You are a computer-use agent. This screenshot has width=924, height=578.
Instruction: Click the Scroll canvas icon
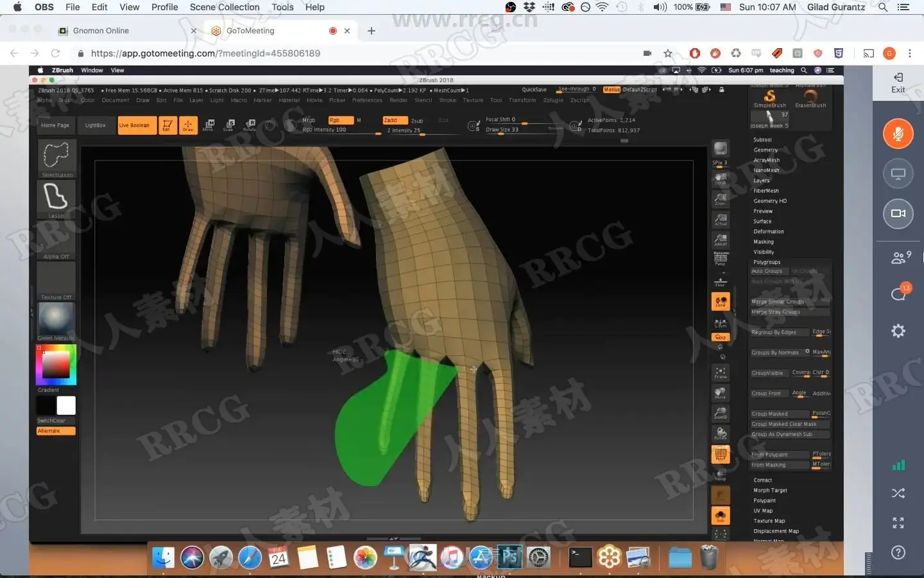coord(721,179)
